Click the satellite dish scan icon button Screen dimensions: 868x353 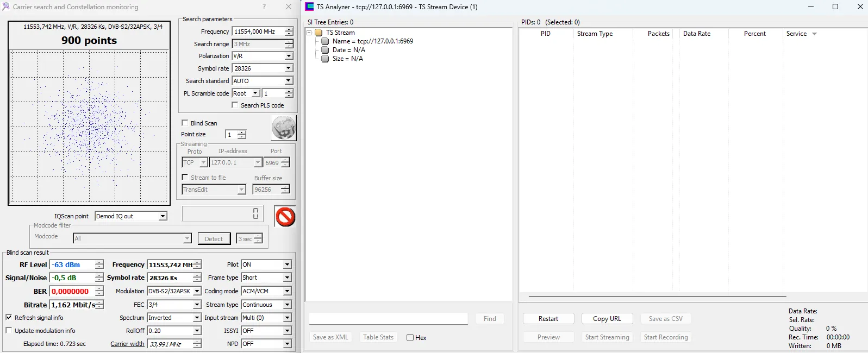(283, 129)
